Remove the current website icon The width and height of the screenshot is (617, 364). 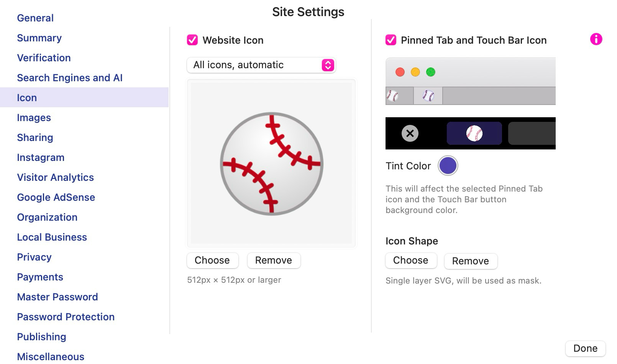click(x=274, y=261)
